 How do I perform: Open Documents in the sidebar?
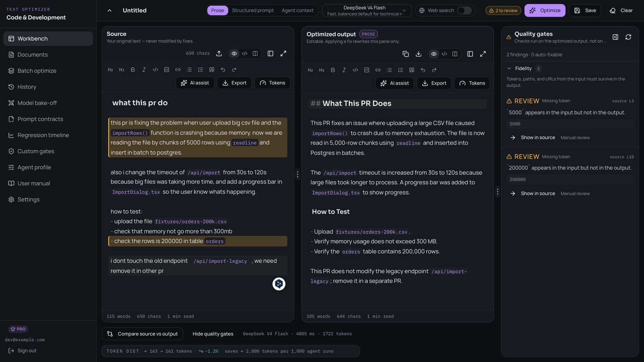48,55
